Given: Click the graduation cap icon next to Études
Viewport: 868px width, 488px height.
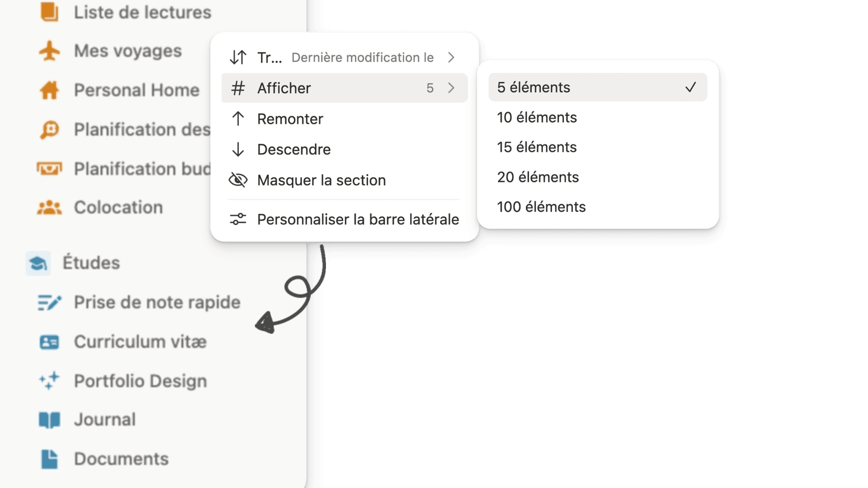Looking at the screenshot, I should click(x=38, y=263).
